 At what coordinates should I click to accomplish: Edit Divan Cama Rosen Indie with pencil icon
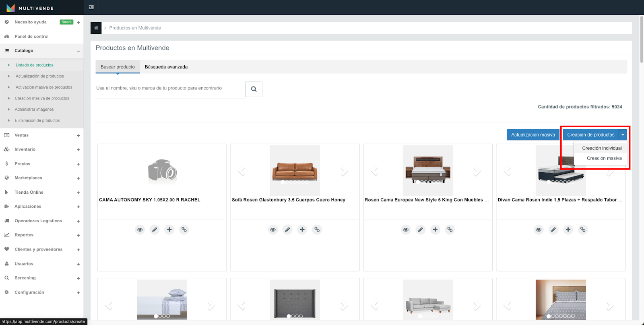[553, 230]
